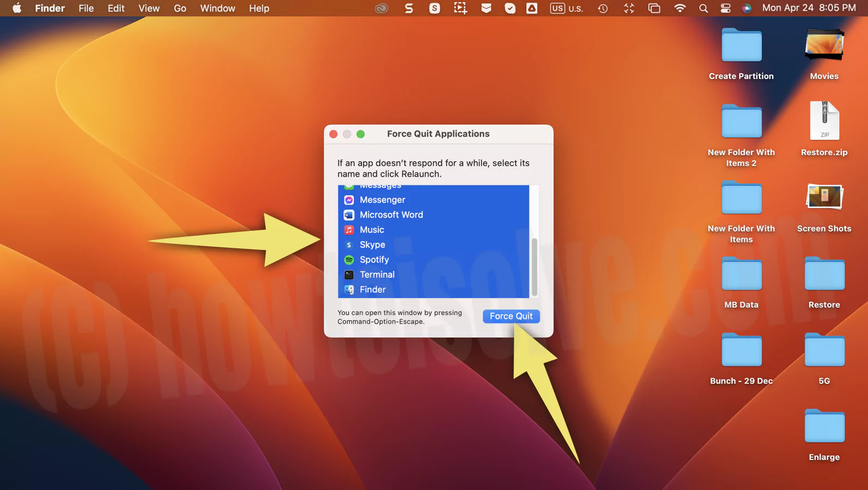Click the screen recording selection menu bar icon

(460, 8)
